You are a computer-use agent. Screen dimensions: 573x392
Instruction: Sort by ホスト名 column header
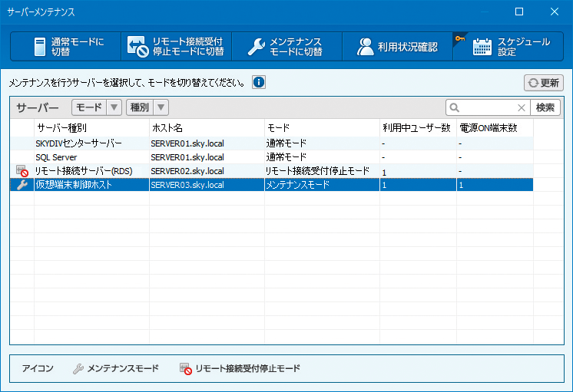coord(206,127)
